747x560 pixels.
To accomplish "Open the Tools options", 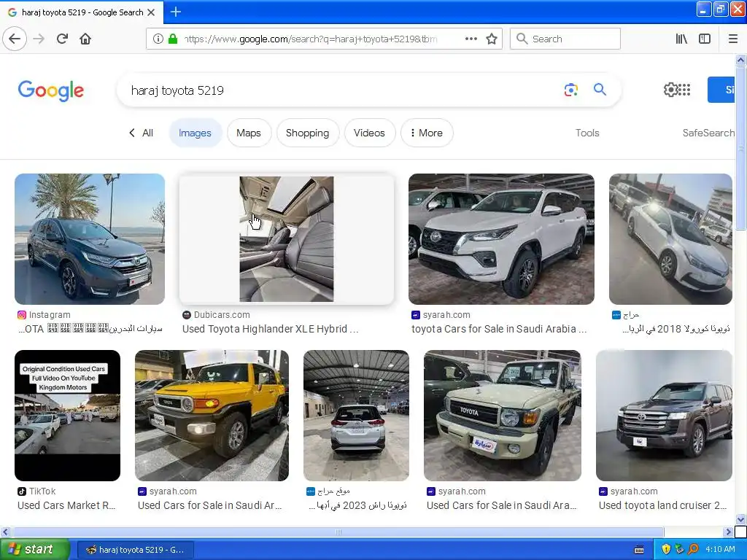I will [x=587, y=133].
